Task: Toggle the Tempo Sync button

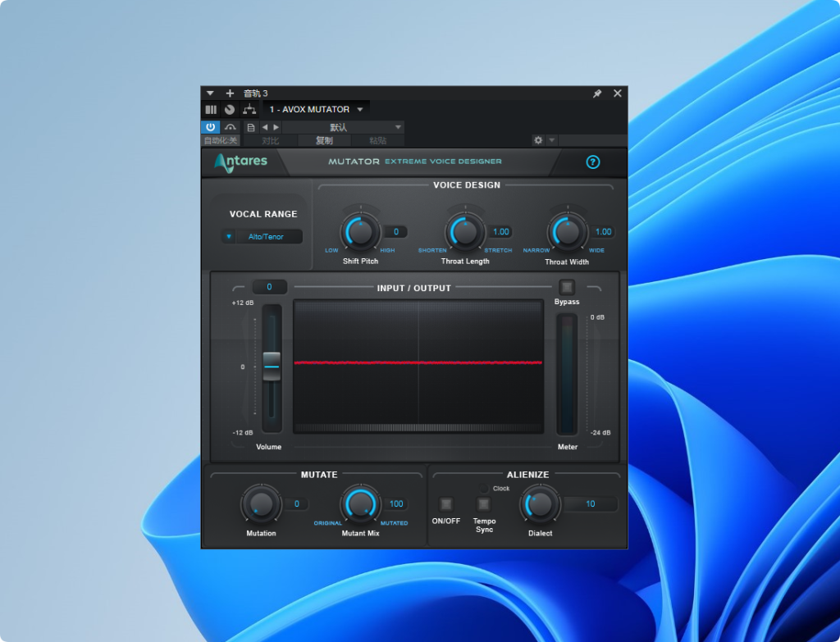Action: point(484,504)
